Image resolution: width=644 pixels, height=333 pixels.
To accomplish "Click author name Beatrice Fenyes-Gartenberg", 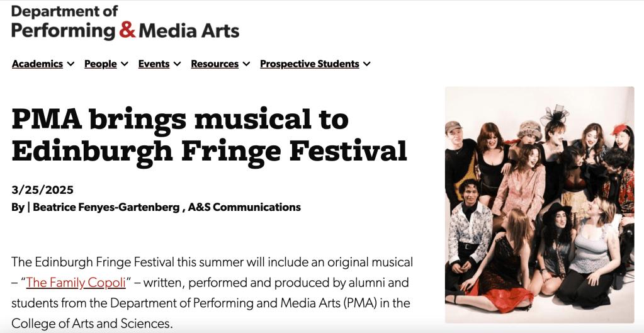I will pos(106,207).
